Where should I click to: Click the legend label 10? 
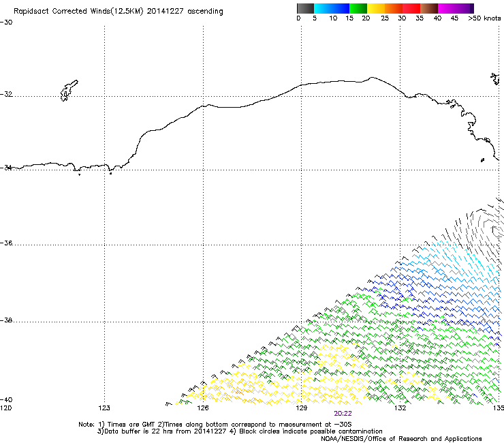pos(333,18)
